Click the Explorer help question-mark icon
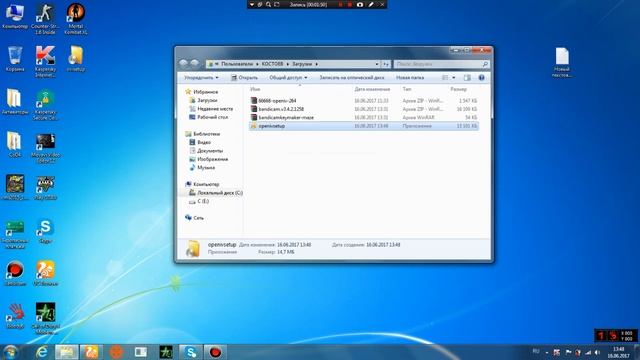 [481, 78]
